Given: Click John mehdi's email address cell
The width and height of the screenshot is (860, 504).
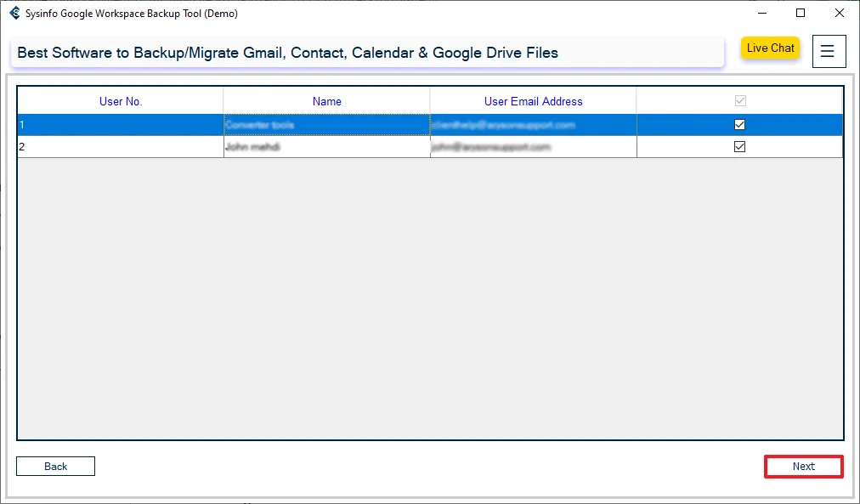Looking at the screenshot, I should (x=533, y=147).
